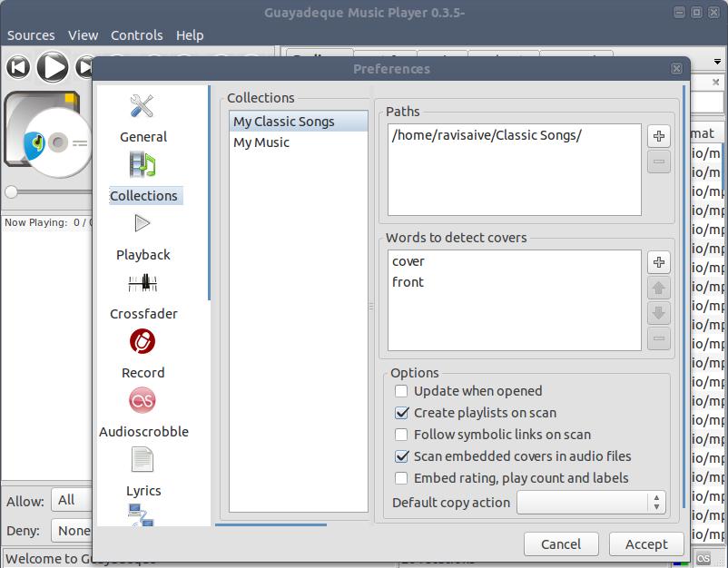Toggle Embed rating, play count and labels
The image size is (728, 568).
pyautogui.click(x=401, y=478)
